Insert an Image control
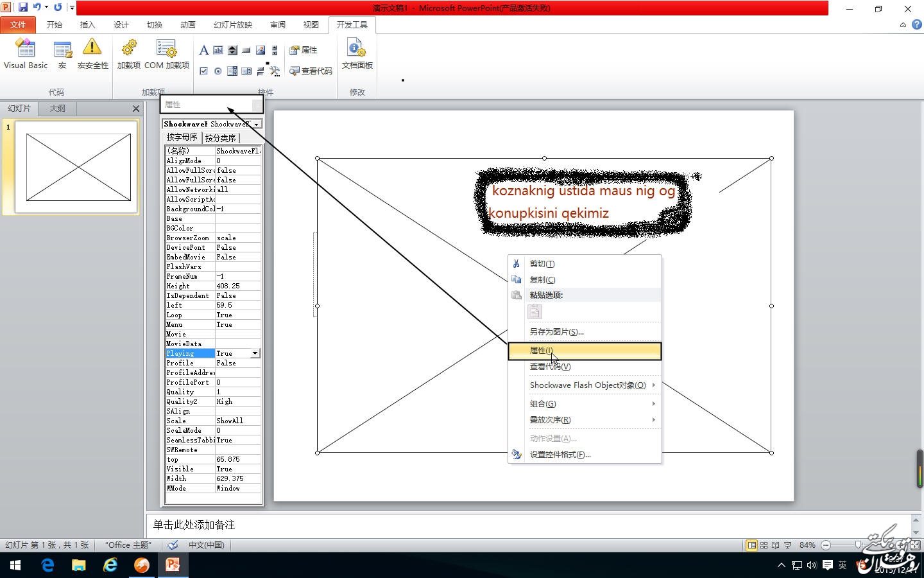 [261, 50]
